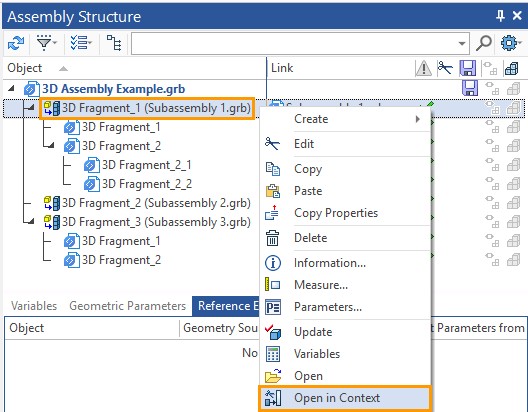Click the magnifier search icon
This screenshot has height=412, width=528.
point(484,43)
